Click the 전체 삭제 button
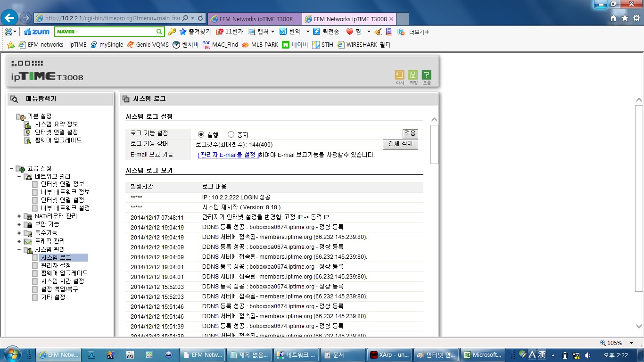The width and height of the screenshot is (644, 362). pos(400,144)
